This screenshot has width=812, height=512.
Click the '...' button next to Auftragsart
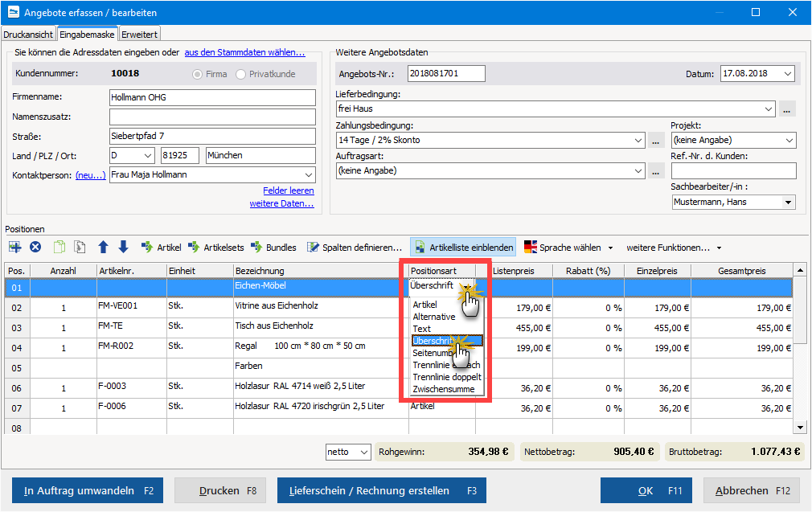tap(655, 170)
